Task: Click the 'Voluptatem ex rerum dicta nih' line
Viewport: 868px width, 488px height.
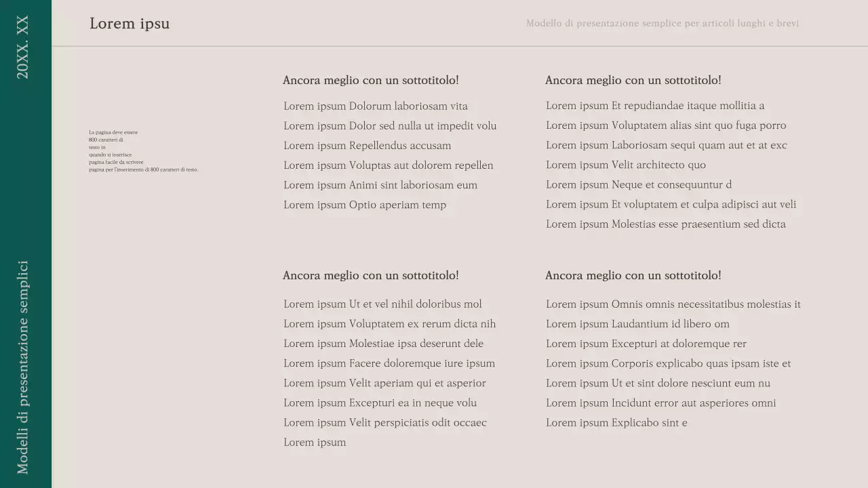Action: click(389, 324)
